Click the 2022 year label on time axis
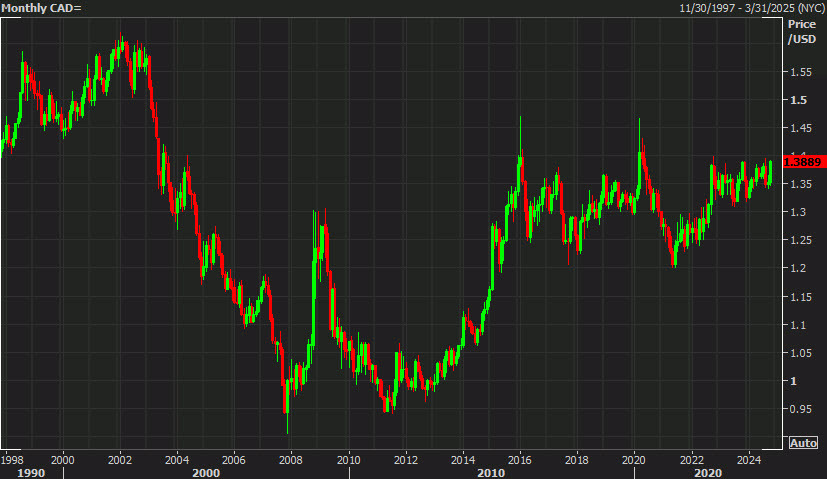 tap(691, 460)
